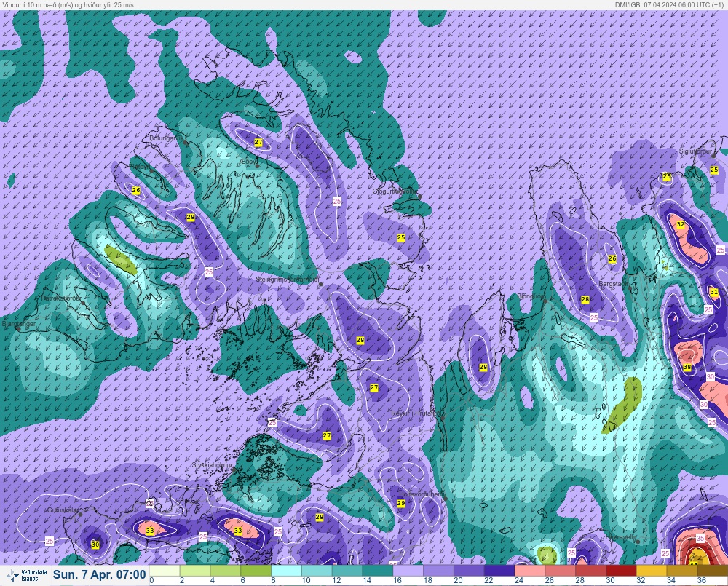Viewport: 728px width, 586px height.
Task: Click the Bergstaðir label
Action: [x=614, y=283]
